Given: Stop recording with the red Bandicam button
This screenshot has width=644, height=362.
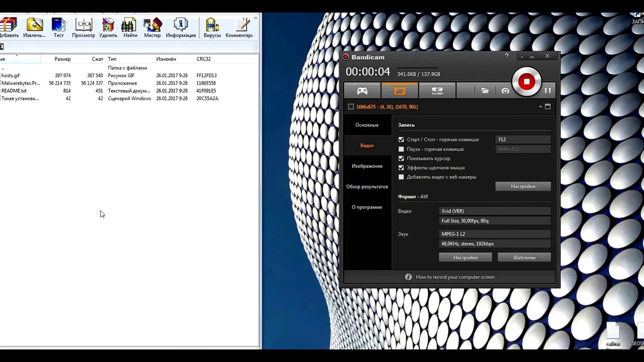Looking at the screenshot, I should 527,81.
